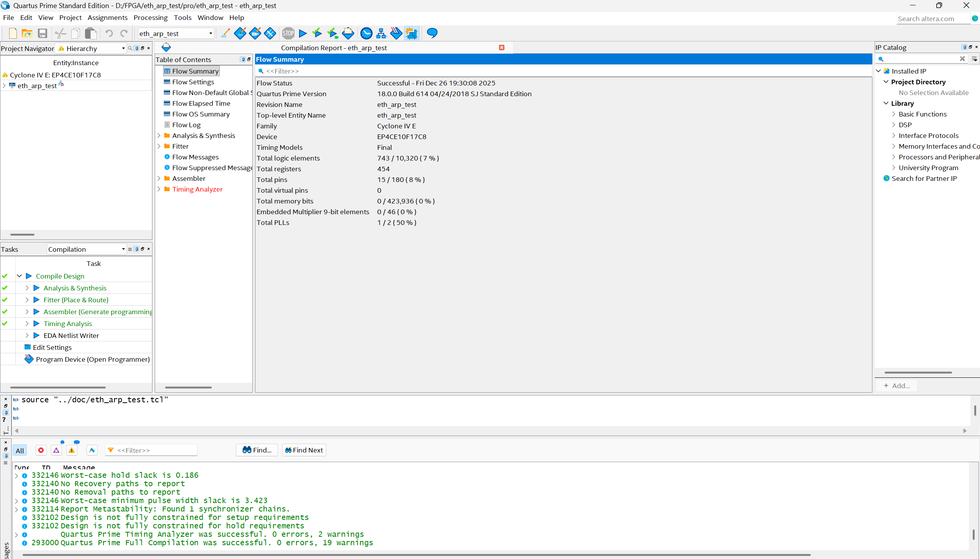The image size is (980, 559).
Task: Open the Processing menu
Action: [150, 18]
